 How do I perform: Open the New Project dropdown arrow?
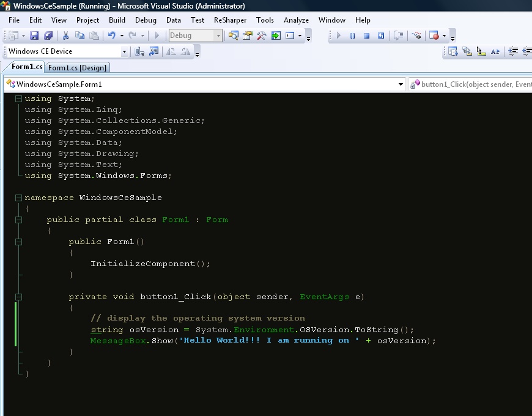point(23,35)
